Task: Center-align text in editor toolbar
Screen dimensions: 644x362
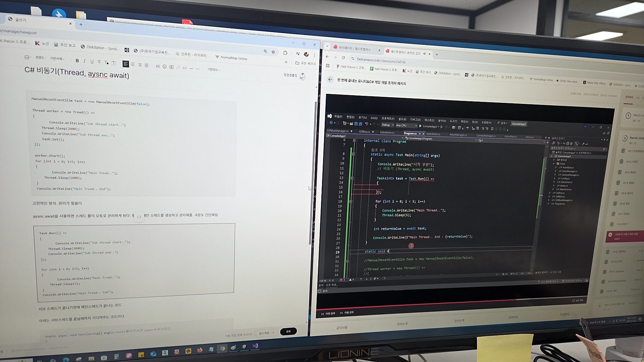Action: [133, 64]
